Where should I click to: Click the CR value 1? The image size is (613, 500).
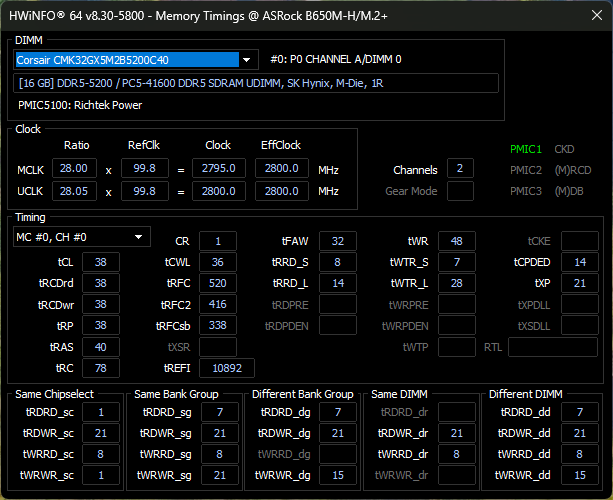point(218,241)
